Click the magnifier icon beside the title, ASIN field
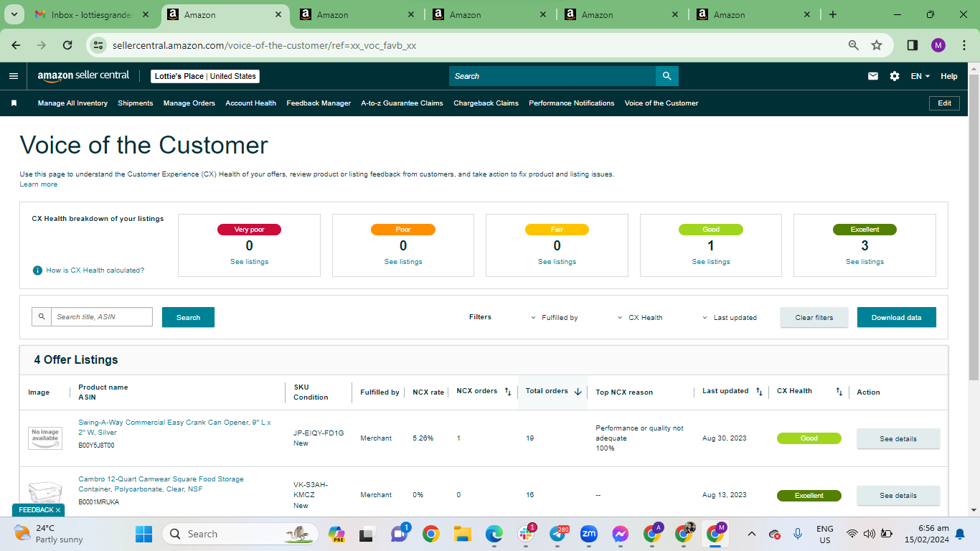The image size is (980, 551). pos(42,317)
